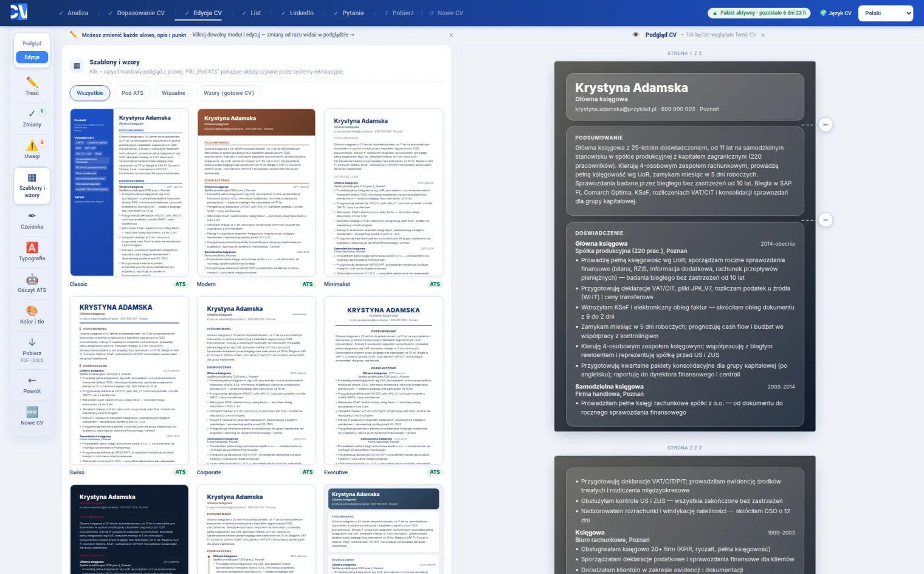Click the DOŚWIADCZENIE heading in the CV preview
This screenshot has width=924, height=574.
599,233
